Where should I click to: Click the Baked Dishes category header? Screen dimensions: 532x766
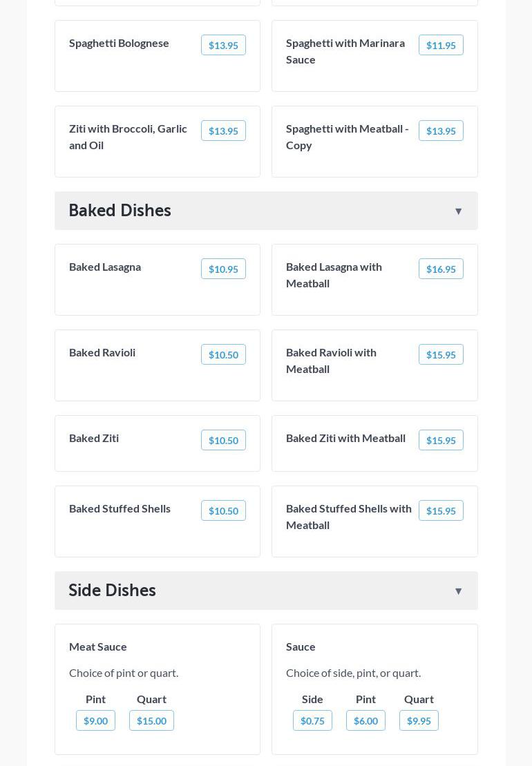[120, 211]
